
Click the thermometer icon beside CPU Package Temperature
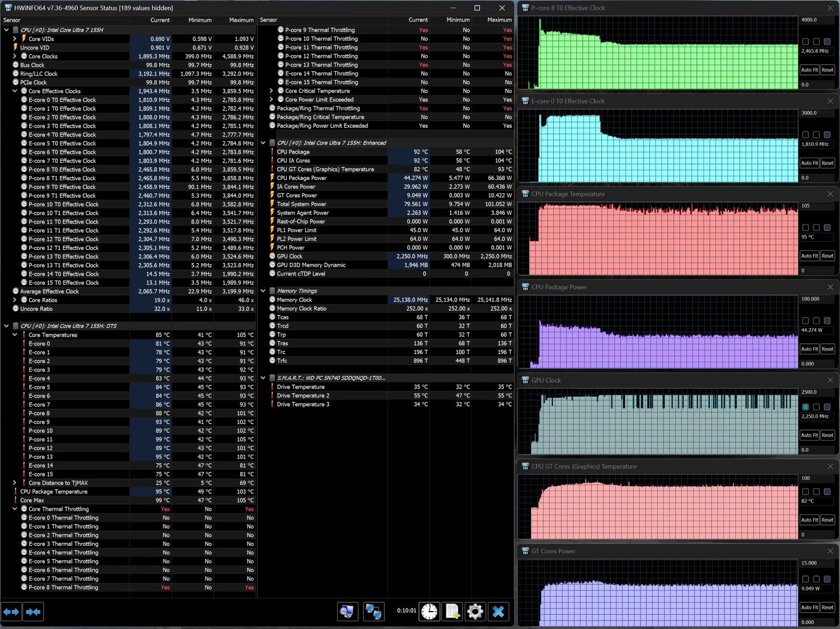coord(15,491)
